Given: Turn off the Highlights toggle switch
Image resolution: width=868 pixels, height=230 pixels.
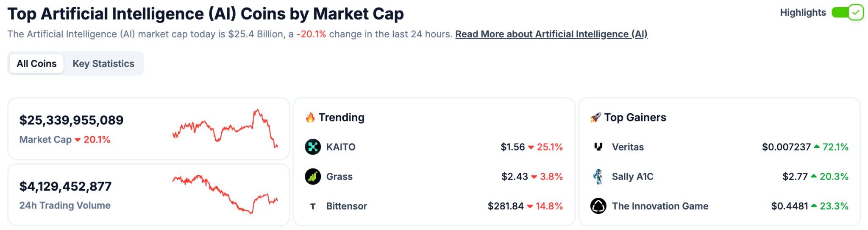Looking at the screenshot, I should (x=847, y=13).
